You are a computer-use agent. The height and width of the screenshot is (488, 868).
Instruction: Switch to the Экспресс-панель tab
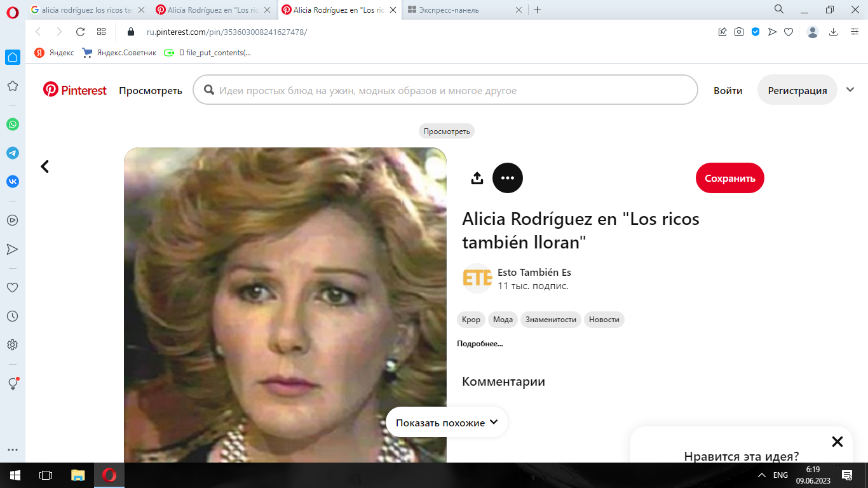point(465,10)
